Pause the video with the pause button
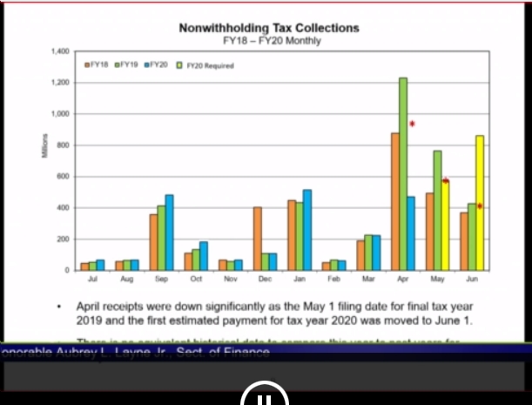The width and height of the screenshot is (532, 405). (x=265, y=394)
